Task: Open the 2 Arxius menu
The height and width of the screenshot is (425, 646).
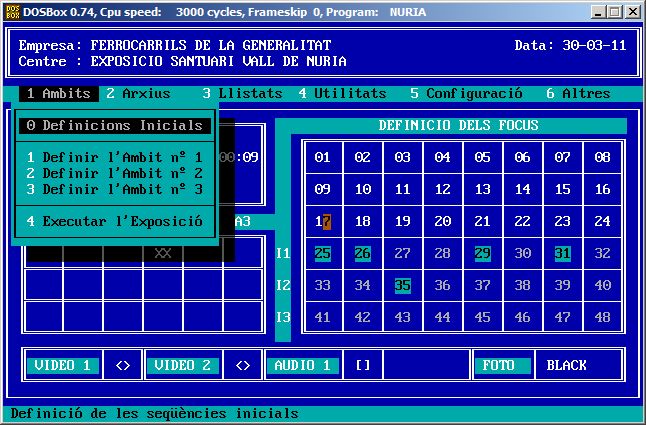Action: [146, 94]
